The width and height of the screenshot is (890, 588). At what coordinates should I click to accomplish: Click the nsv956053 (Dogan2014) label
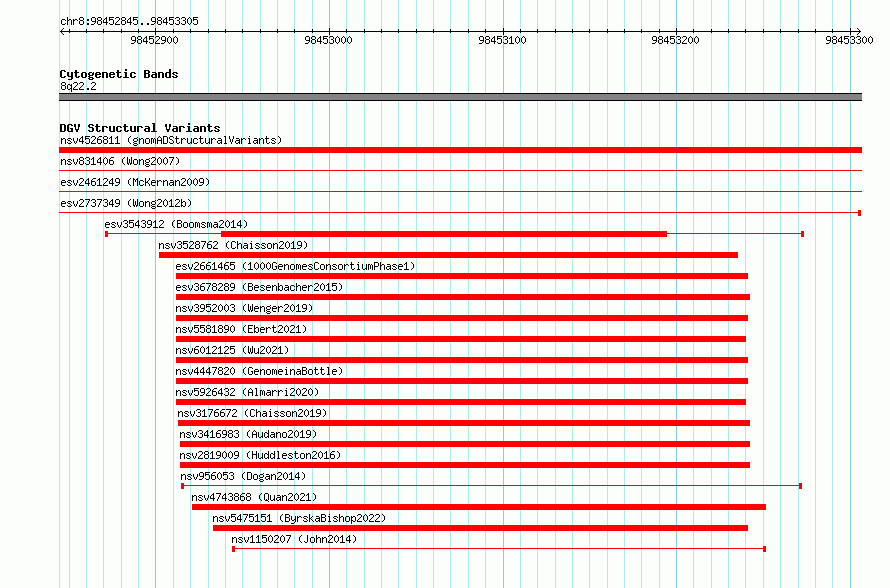point(243,476)
